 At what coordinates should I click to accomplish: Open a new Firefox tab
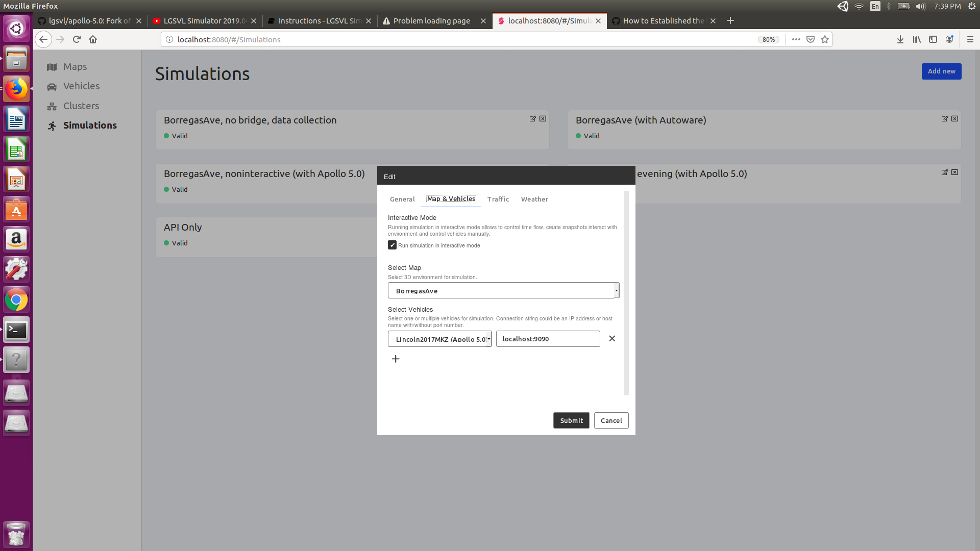pos(730,20)
